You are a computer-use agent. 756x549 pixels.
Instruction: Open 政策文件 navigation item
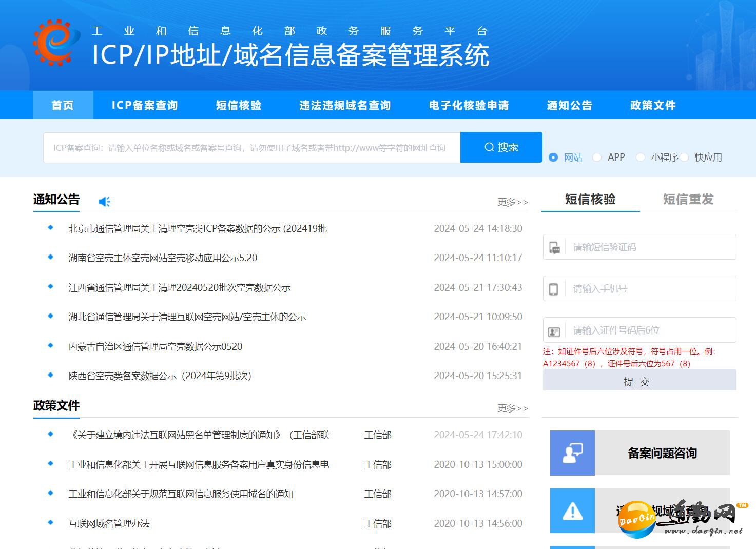(x=653, y=105)
